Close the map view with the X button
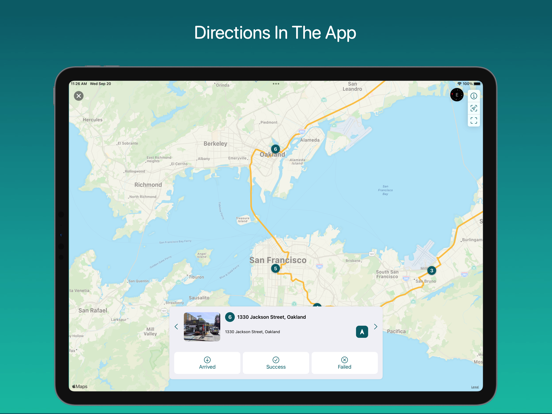 pyautogui.click(x=79, y=96)
